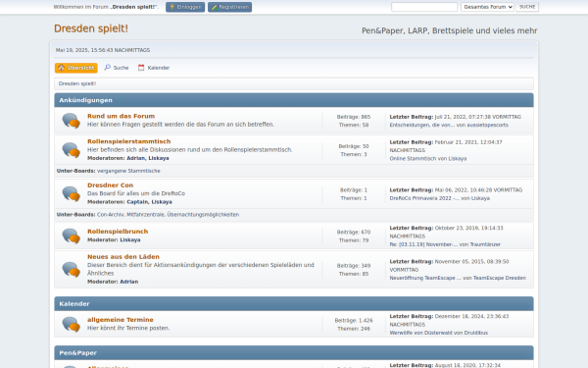Viewport: 588px width, 368px height.
Task: Click the key icon on the Einloggen button
Action: (x=172, y=7)
